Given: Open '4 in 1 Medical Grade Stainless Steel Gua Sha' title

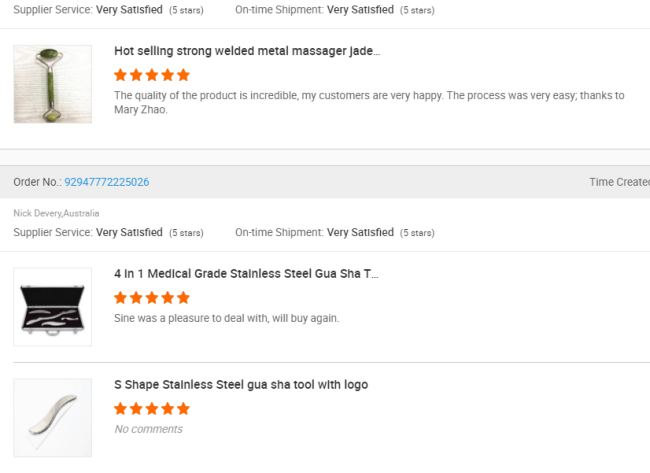Looking at the screenshot, I should (x=246, y=274).
